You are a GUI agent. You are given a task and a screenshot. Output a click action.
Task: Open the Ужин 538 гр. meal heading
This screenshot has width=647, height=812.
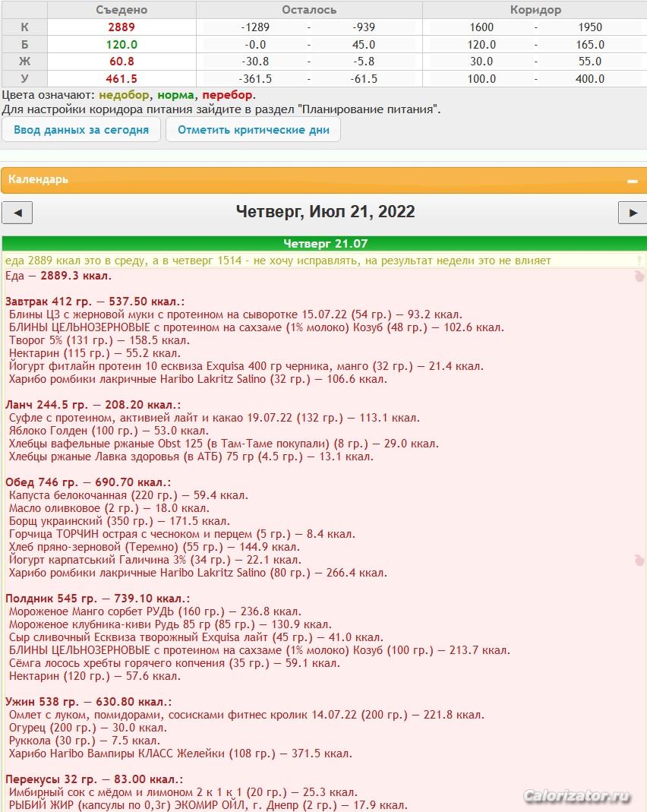(x=88, y=702)
